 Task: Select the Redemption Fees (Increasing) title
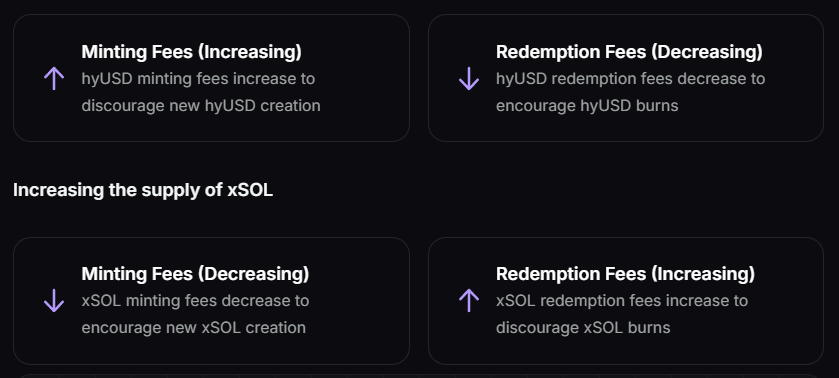point(626,274)
